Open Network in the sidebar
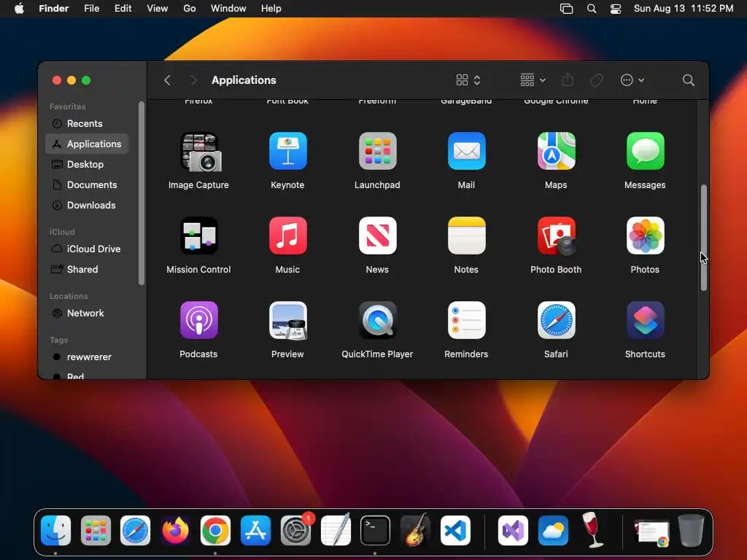This screenshot has height=560, width=747. pyautogui.click(x=87, y=314)
